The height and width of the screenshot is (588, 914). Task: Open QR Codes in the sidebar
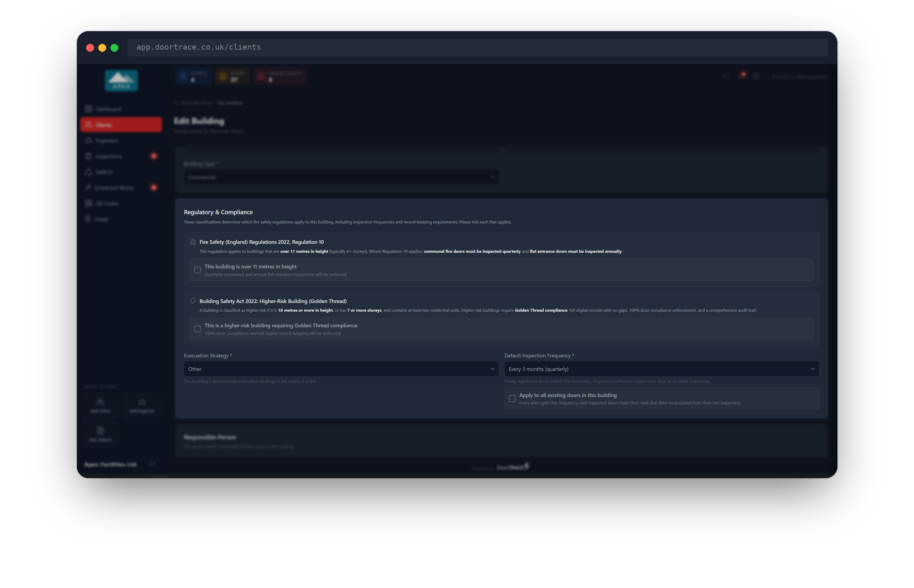(121, 203)
